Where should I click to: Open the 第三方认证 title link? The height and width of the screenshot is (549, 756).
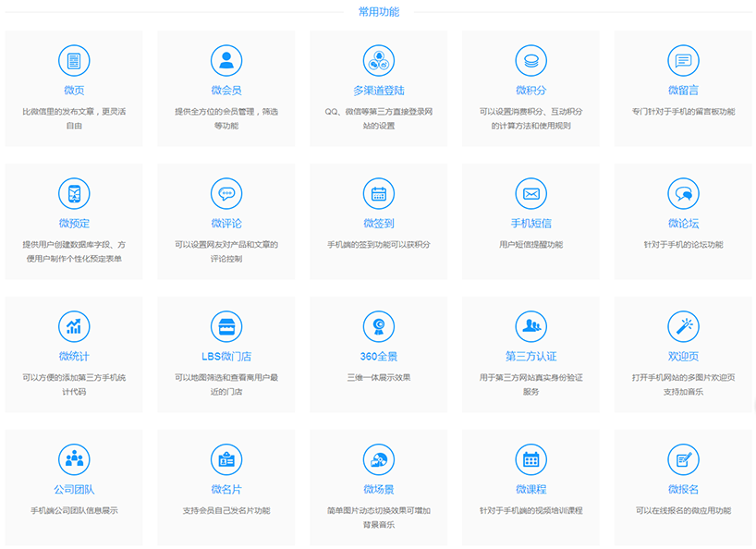pyautogui.click(x=530, y=357)
